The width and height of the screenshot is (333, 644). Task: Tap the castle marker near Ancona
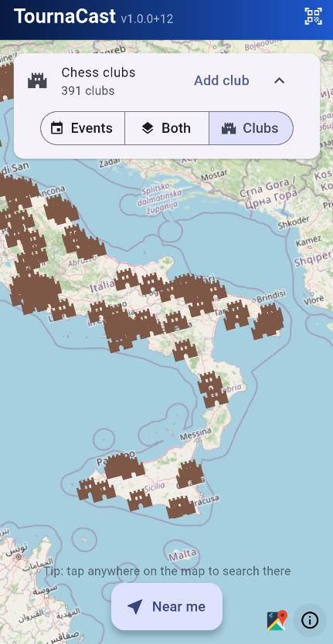point(61,208)
